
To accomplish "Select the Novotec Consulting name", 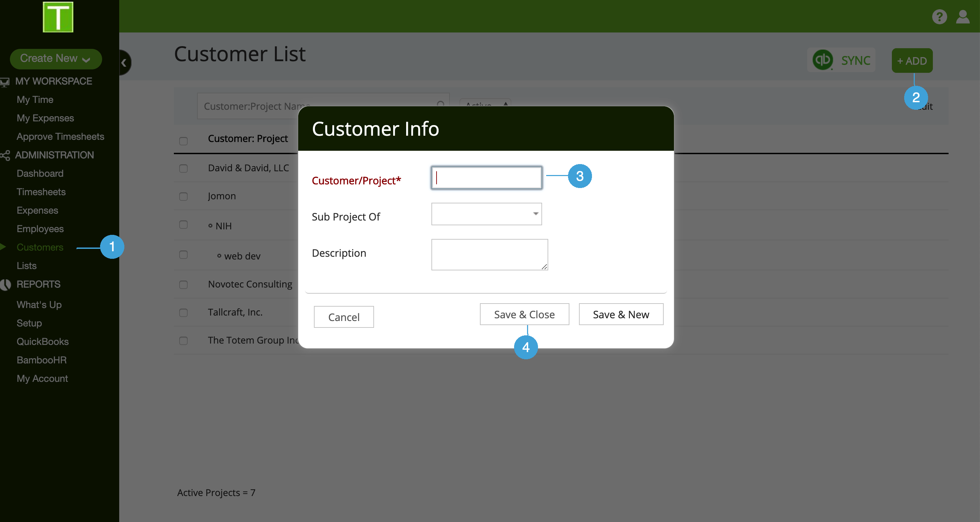I will click(x=250, y=284).
